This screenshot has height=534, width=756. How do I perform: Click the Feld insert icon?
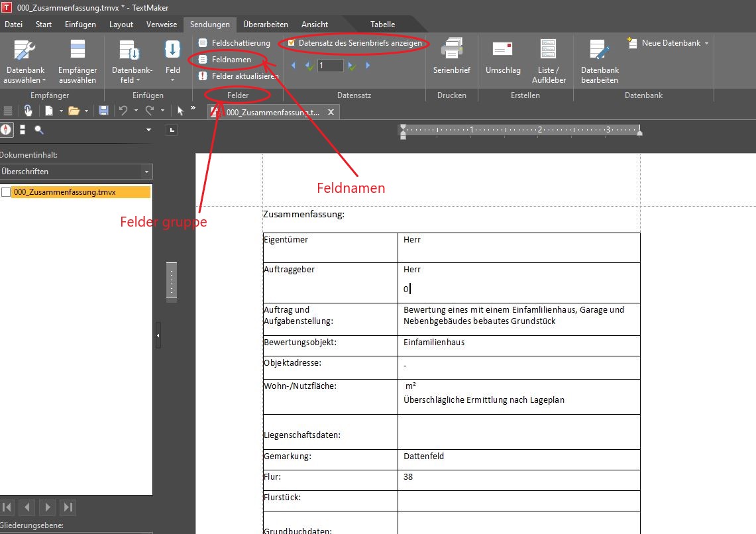pos(173,61)
